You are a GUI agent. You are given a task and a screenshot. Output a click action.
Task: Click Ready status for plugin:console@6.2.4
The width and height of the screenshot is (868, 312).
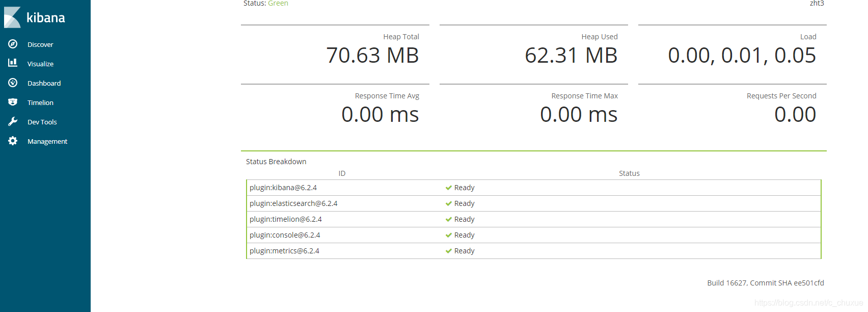click(x=464, y=235)
